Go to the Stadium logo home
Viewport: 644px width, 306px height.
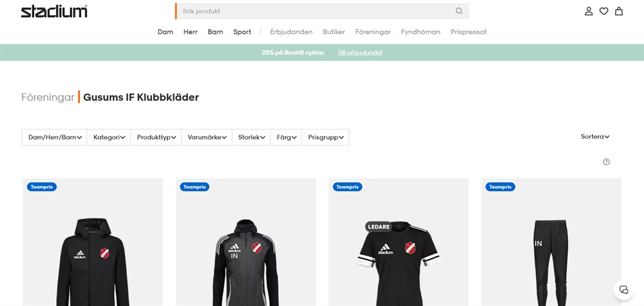click(54, 11)
